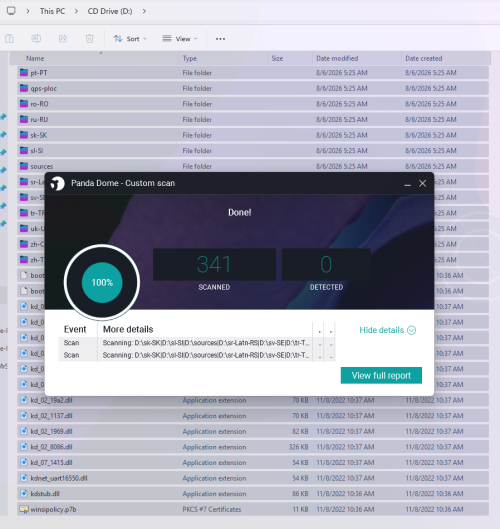The height and width of the screenshot is (529, 500).
Task: Click the kd_02_8086.dll file icon
Action: coord(24,447)
